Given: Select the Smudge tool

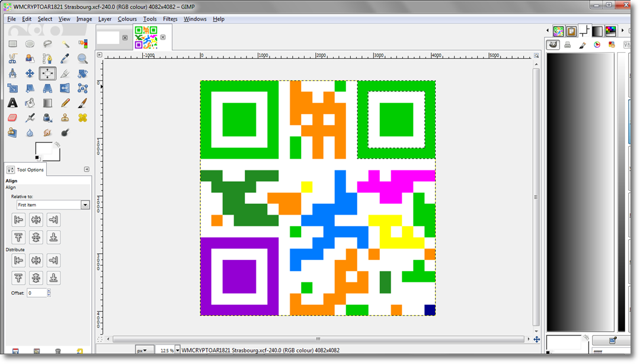Looking at the screenshot, I should coord(47,133).
